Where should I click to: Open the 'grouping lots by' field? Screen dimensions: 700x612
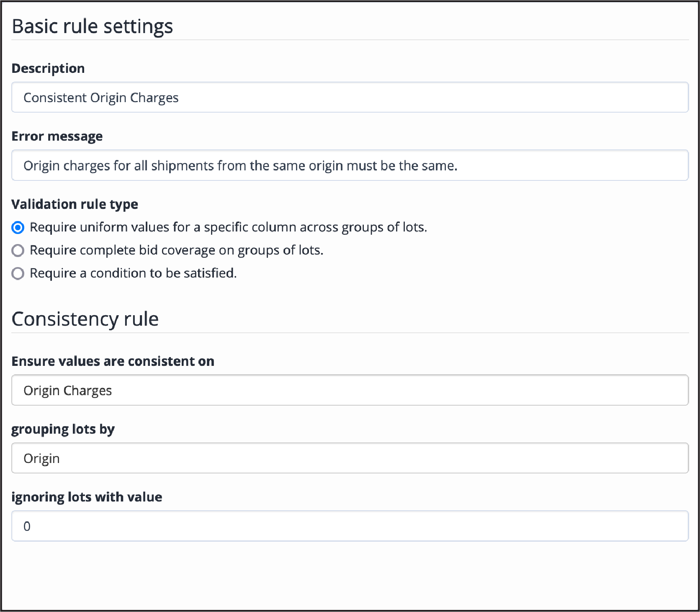[350, 458]
